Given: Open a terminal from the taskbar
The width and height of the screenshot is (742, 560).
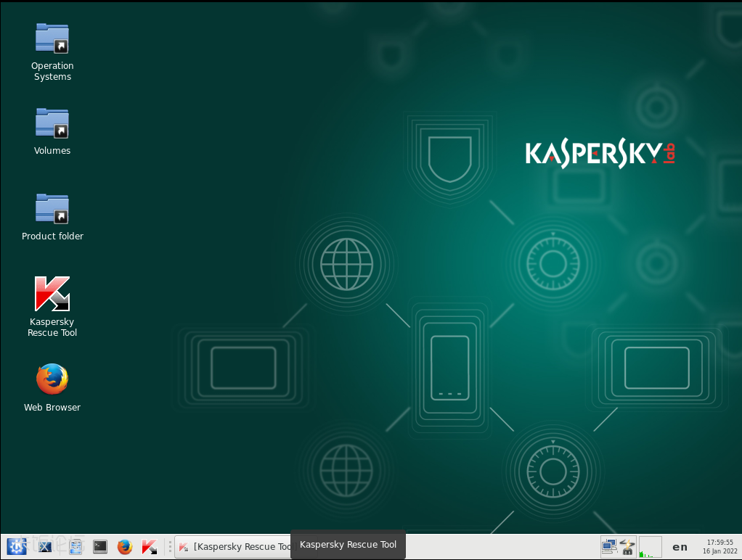Looking at the screenshot, I should [99, 546].
